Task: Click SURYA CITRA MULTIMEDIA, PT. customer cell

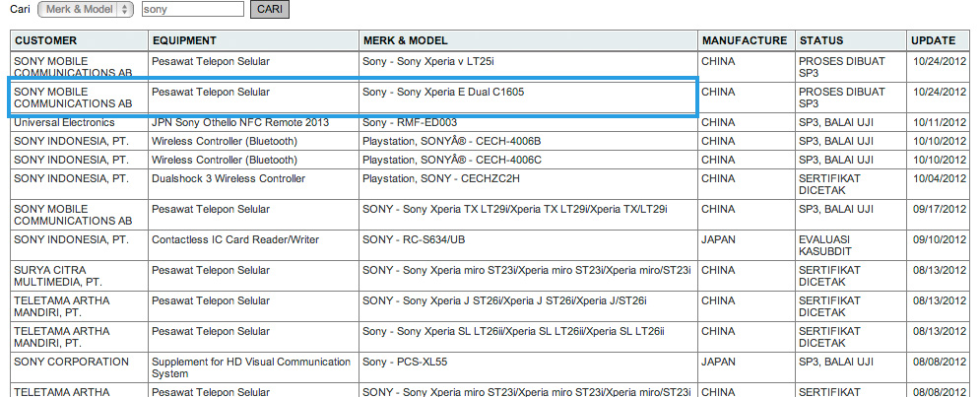Action: click(x=80, y=277)
